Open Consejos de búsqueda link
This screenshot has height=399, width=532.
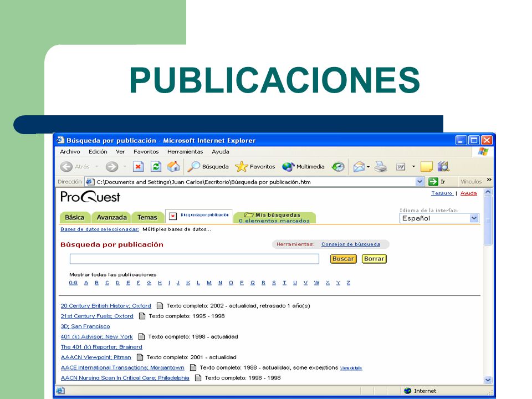(350, 244)
